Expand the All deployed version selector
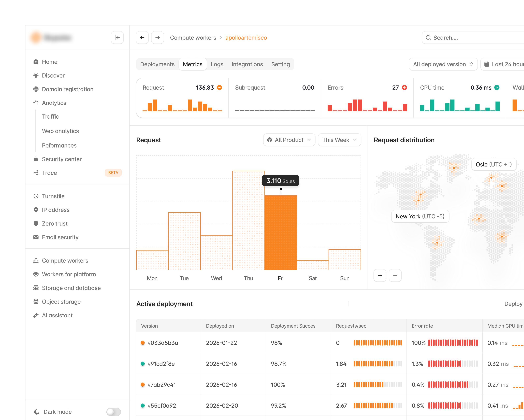This screenshot has height=420, width=524. (x=443, y=64)
